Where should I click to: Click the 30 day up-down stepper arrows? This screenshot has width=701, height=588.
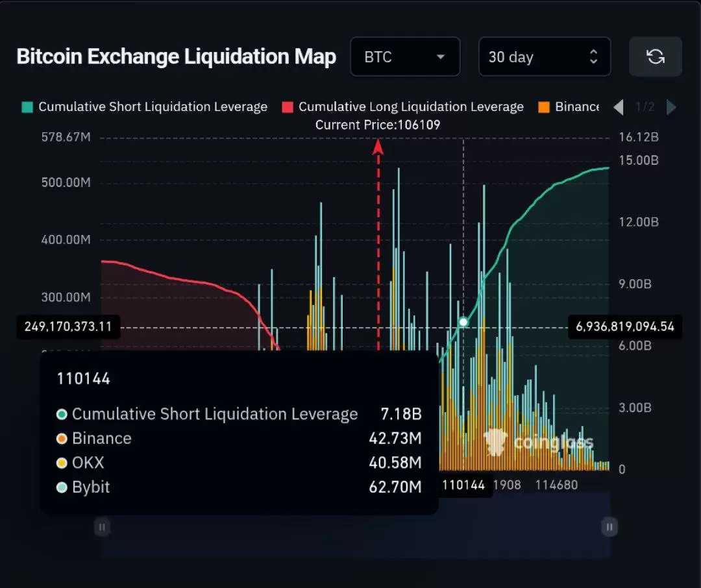click(x=593, y=56)
